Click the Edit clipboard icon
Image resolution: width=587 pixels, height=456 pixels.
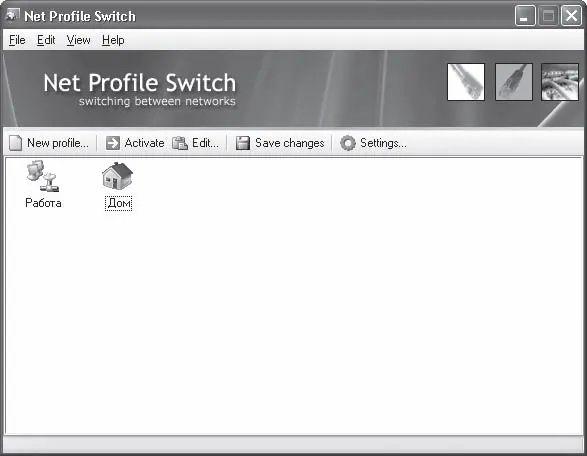180,143
